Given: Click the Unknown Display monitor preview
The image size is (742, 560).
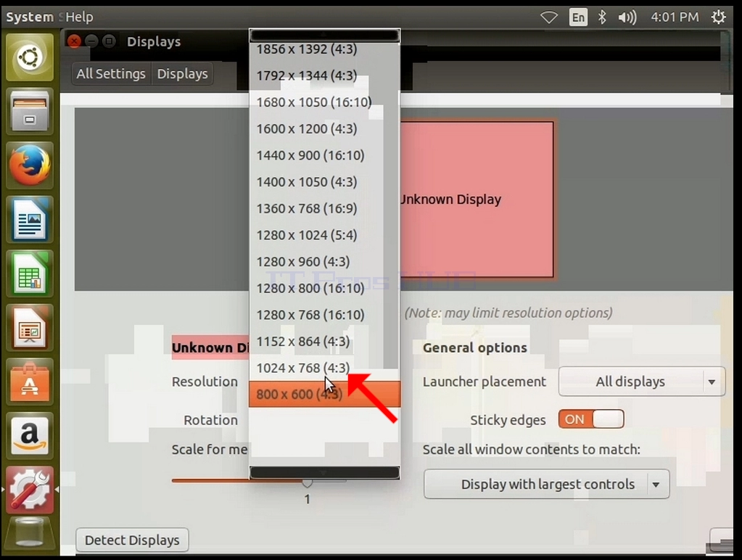Looking at the screenshot, I should [x=477, y=199].
